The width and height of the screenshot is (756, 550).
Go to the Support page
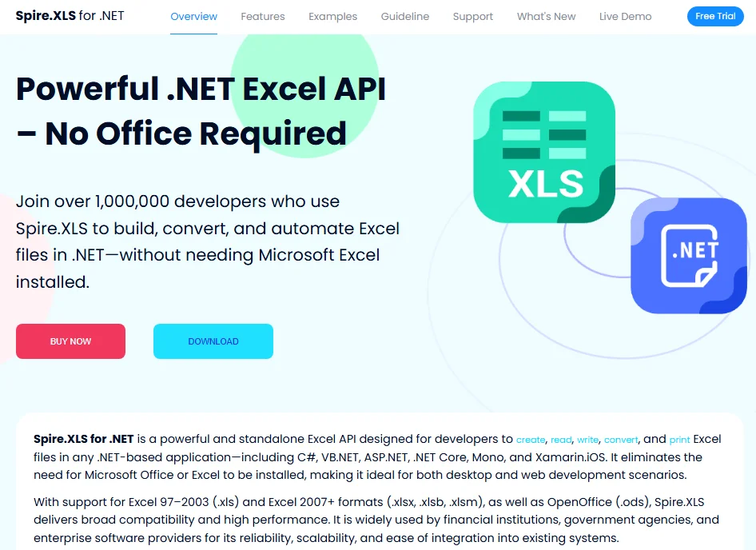472,15
